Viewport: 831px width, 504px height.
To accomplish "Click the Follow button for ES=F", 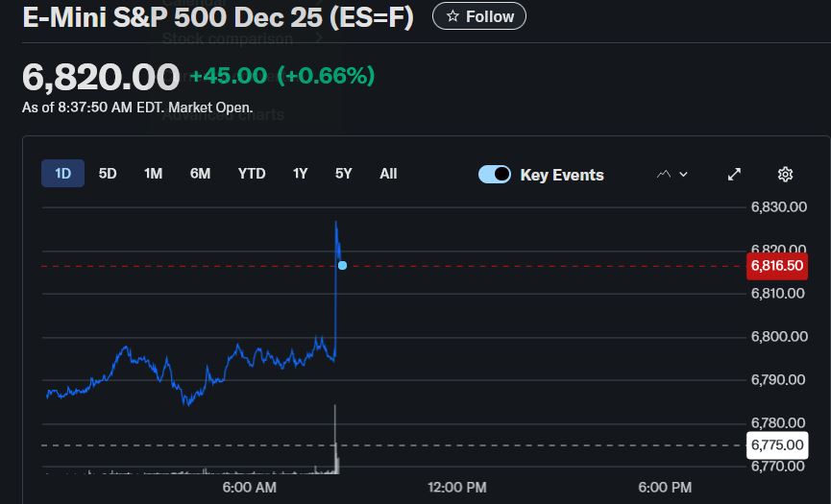I will point(479,16).
